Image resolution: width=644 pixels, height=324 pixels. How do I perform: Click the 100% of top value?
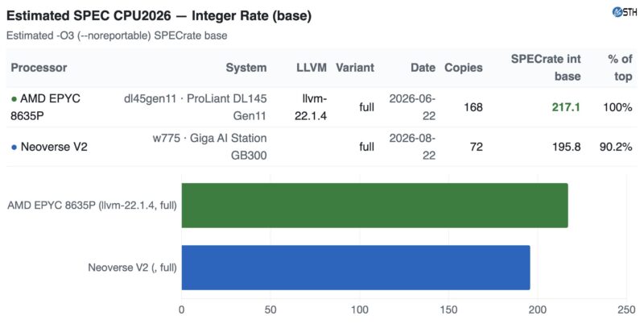pyautogui.click(x=617, y=107)
